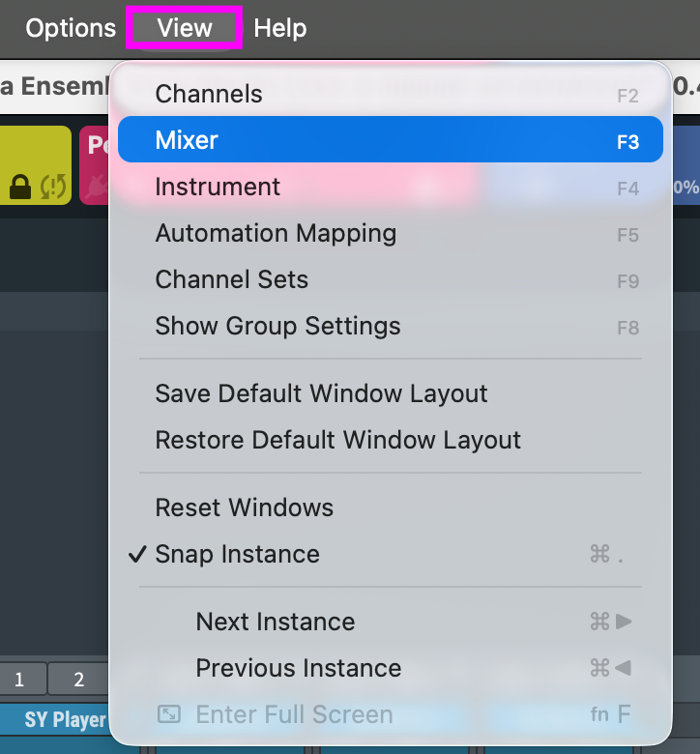Choose Reset Windows
Viewport: 700px width, 754px height.
coord(244,507)
